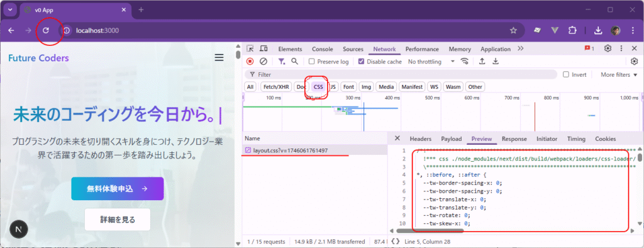Pretty-print with the curly braces icon
This screenshot has width=644, height=248.
point(395,242)
